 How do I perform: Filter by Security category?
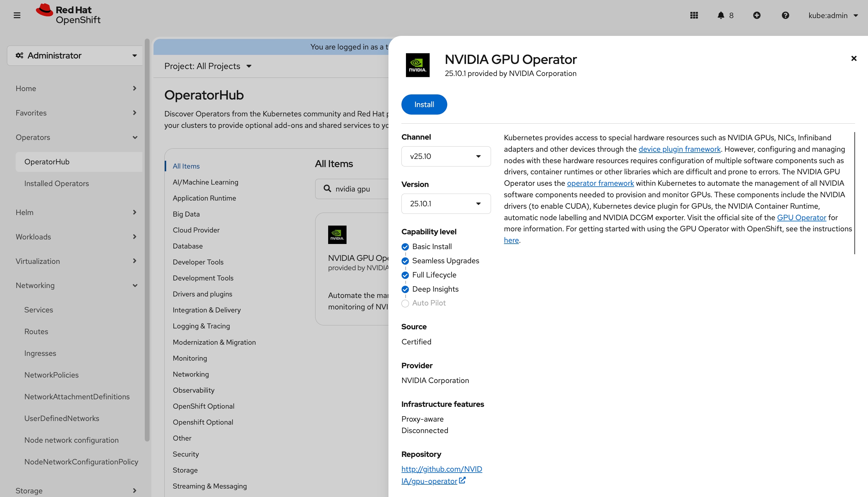186,454
